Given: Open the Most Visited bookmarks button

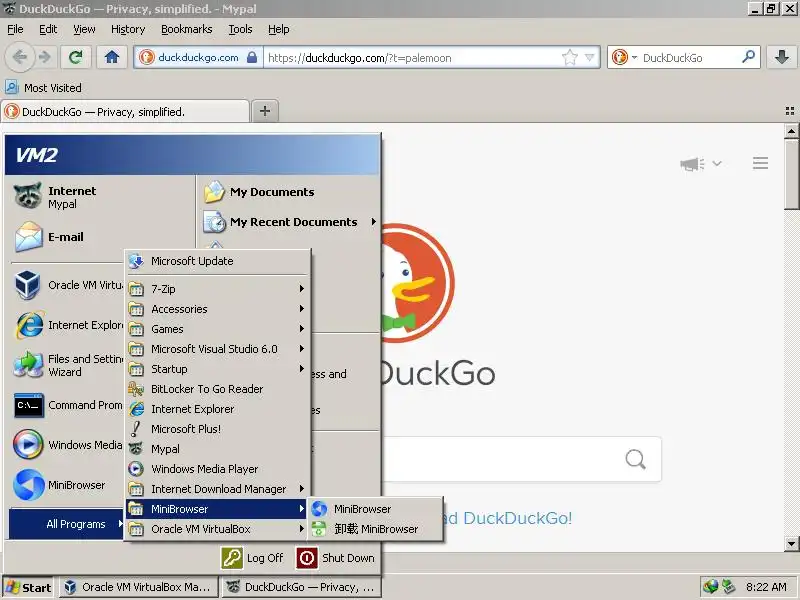Looking at the screenshot, I should [43, 88].
